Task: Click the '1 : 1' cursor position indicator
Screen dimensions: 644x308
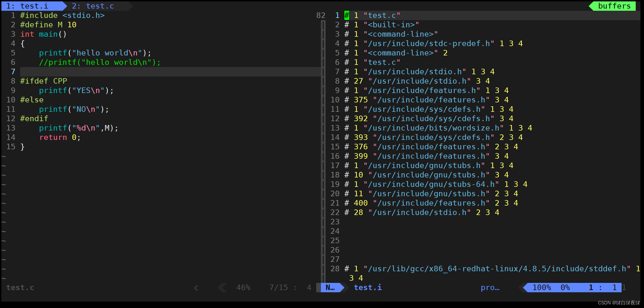Action: tap(603, 287)
